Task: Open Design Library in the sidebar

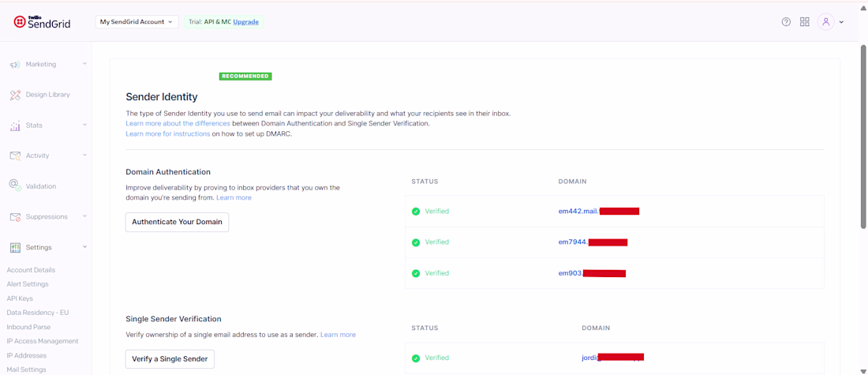Action: click(x=47, y=95)
